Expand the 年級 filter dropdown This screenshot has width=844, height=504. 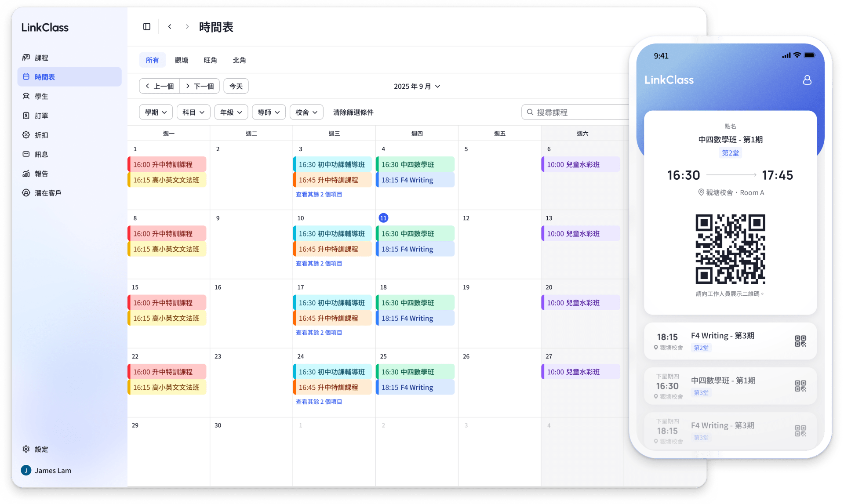pyautogui.click(x=231, y=112)
